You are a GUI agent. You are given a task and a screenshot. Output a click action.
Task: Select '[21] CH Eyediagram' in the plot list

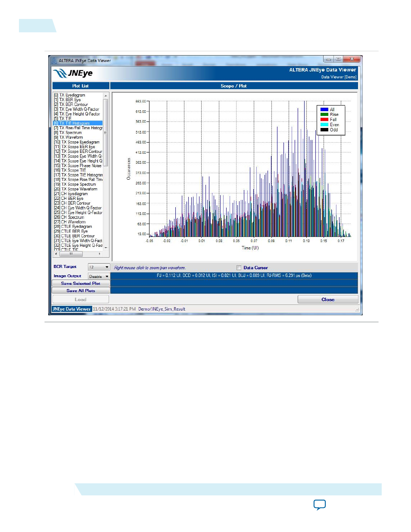(71, 194)
